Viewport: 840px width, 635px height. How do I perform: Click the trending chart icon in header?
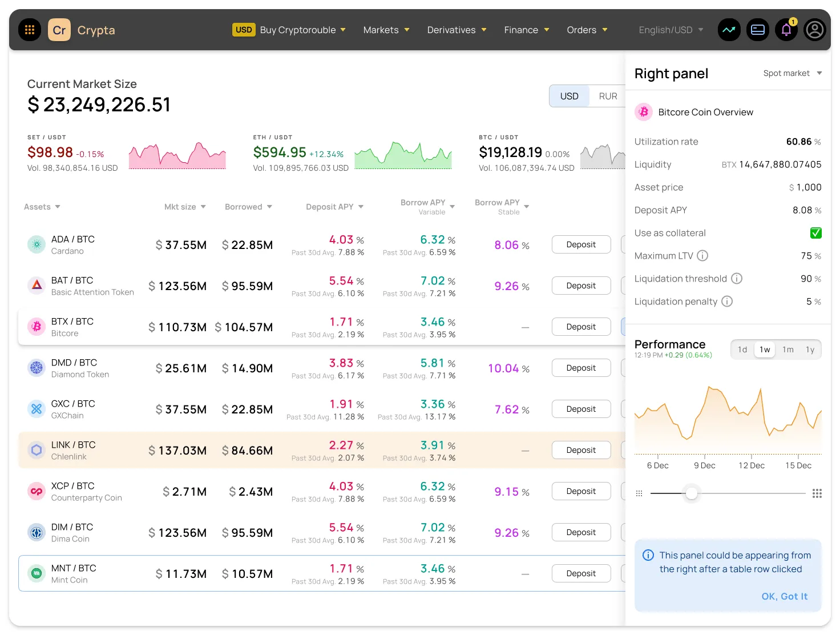coord(729,30)
